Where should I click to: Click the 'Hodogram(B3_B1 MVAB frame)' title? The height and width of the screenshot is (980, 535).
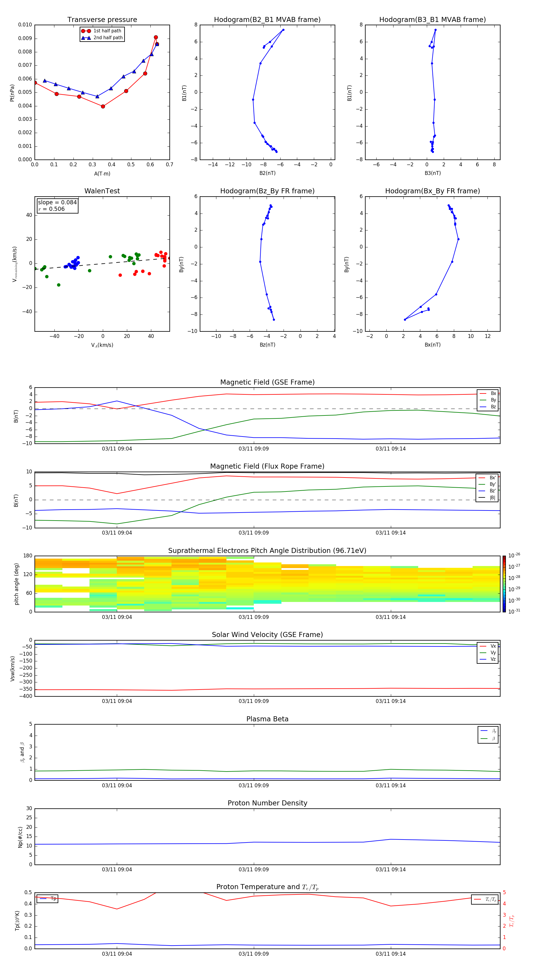pos(432,20)
